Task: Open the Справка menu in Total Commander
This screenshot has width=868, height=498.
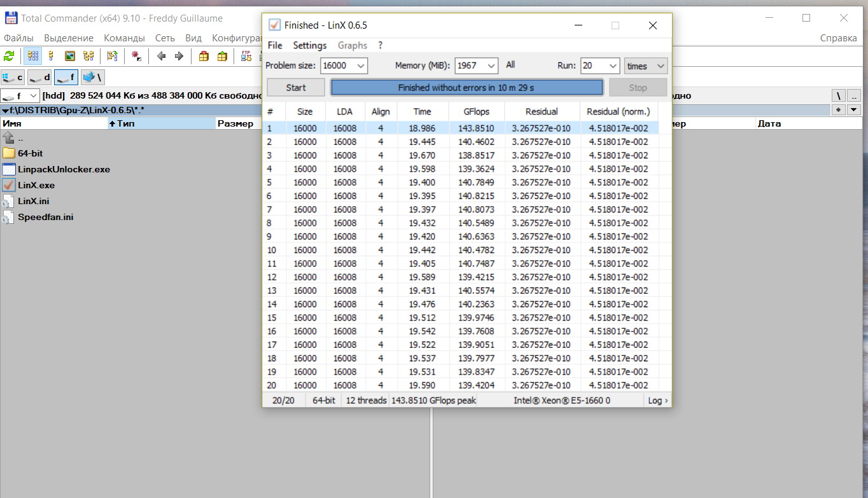Action: point(839,38)
